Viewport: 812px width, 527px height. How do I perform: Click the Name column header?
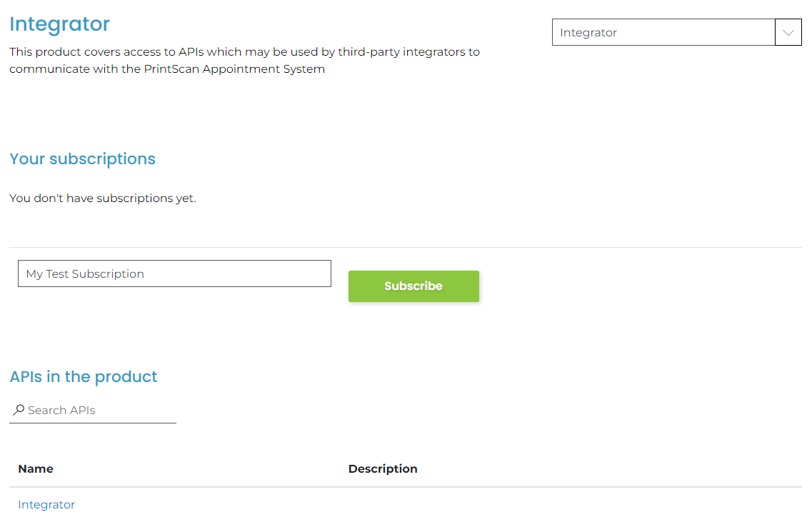click(36, 469)
